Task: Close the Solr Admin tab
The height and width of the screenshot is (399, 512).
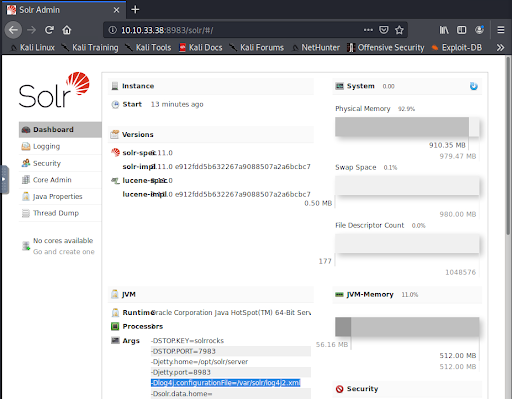Action: click(116, 10)
